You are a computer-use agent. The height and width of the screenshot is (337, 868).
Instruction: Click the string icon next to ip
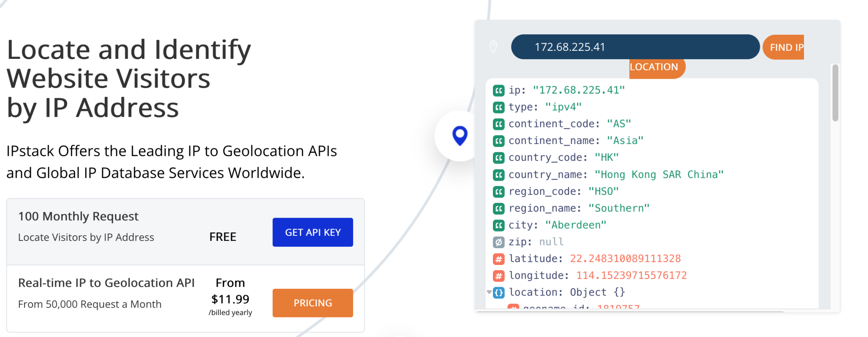click(x=499, y=90)
